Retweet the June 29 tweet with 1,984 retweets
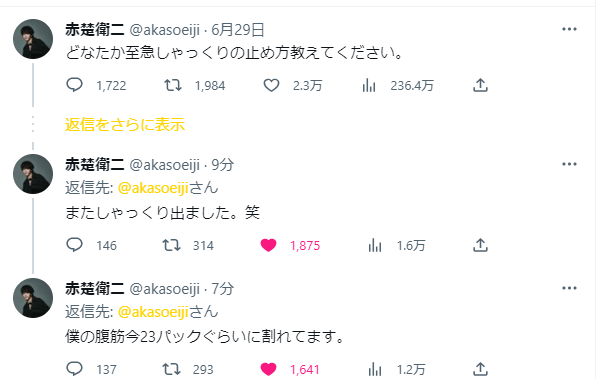Viewport: 598px width, 379px height. tap(173, 85)
